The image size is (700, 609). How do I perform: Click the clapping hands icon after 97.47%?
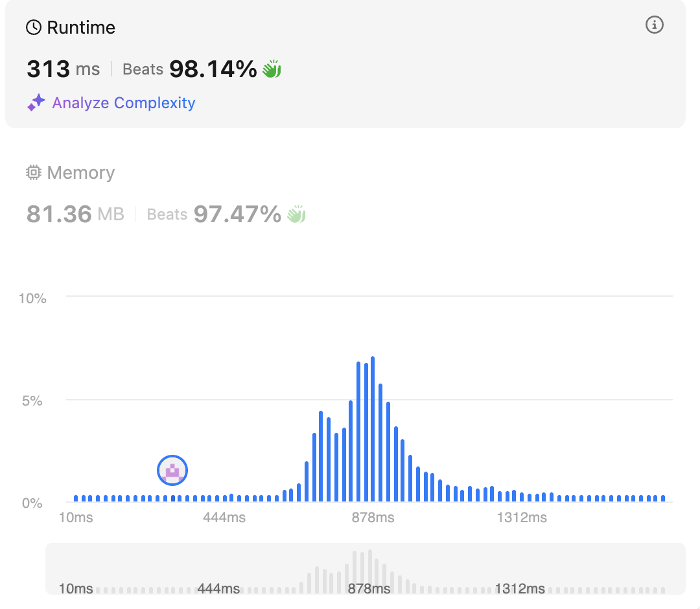tap(296, 214)
